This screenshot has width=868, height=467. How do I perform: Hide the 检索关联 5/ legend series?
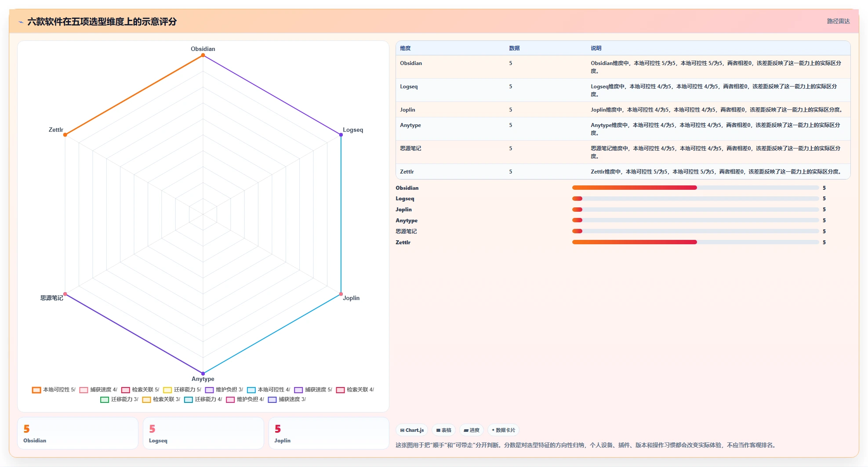(140, 390)
